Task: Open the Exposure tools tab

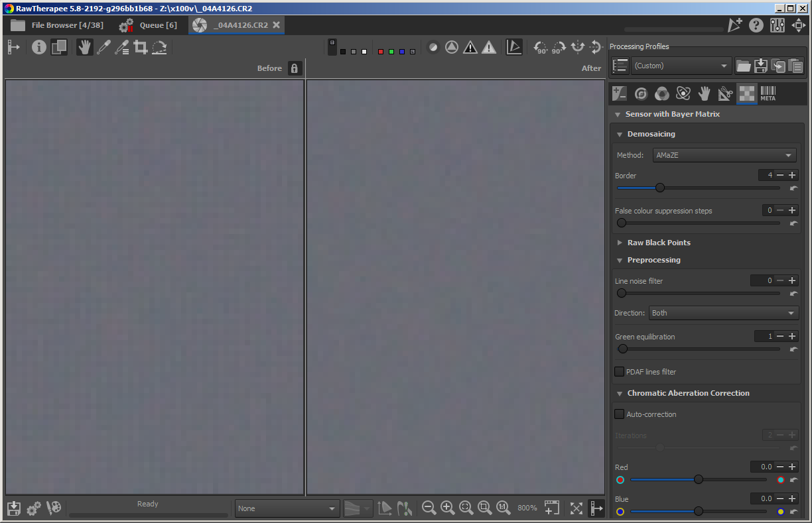Action: pos(620,94)
